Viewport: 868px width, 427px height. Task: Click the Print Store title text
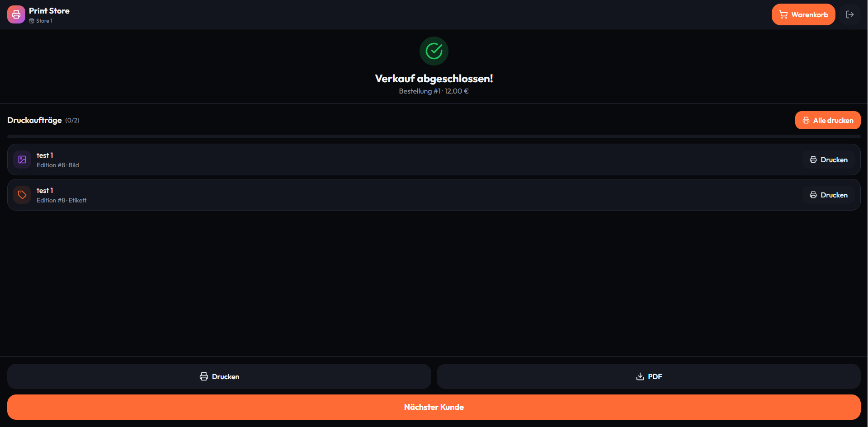point(49,11)
